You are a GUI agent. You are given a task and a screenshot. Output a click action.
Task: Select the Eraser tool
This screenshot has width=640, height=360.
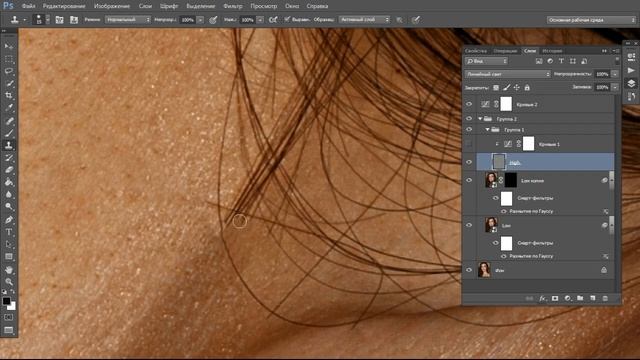tap(9, 170)
